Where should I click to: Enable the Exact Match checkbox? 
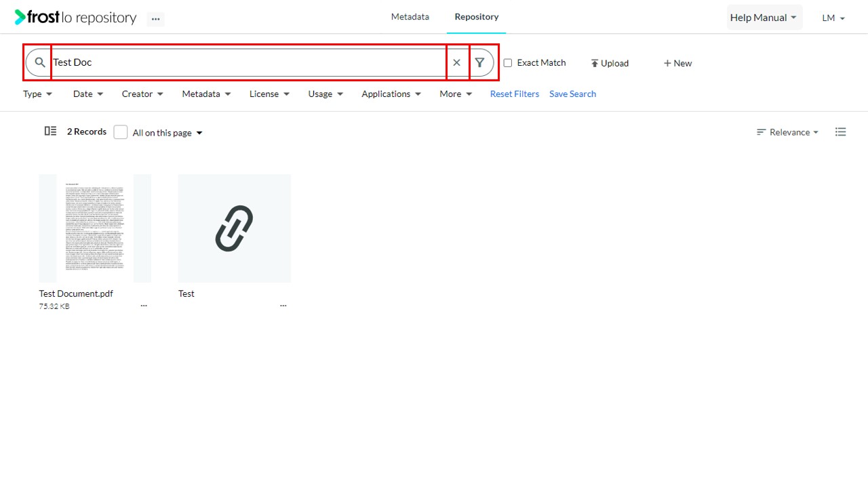pos(508,63)
